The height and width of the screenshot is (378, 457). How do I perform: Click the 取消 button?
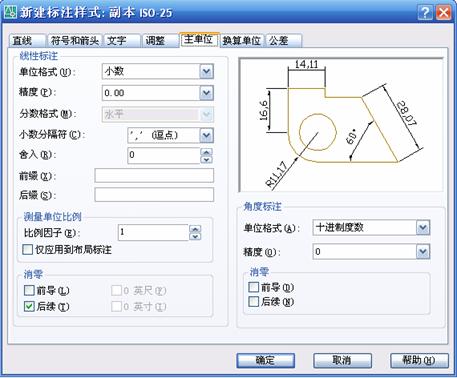click(342, 360)
